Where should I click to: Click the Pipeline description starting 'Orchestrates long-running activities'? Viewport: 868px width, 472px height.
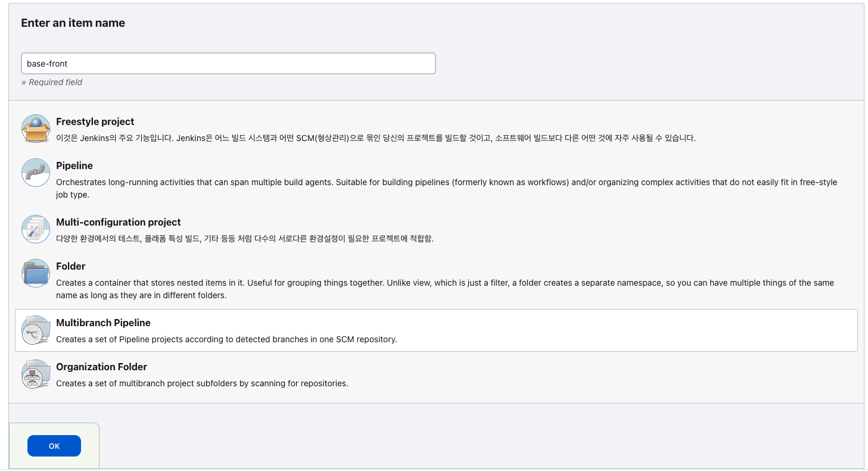446,188
